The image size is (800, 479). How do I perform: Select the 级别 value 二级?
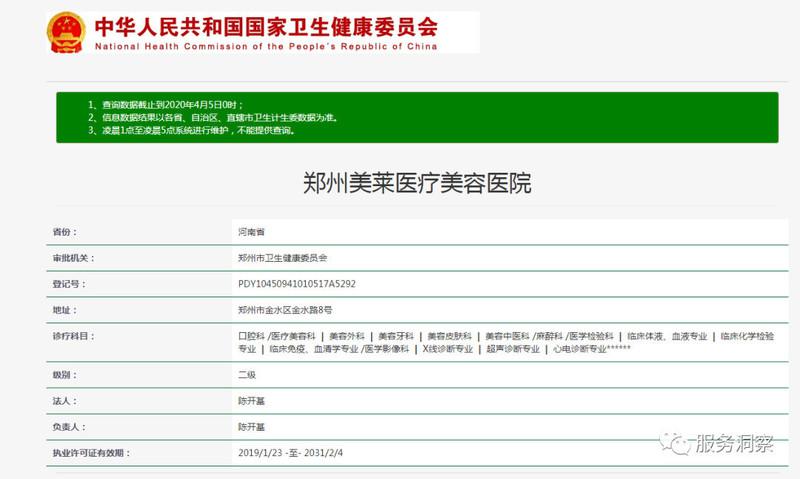tap(247, 375)
